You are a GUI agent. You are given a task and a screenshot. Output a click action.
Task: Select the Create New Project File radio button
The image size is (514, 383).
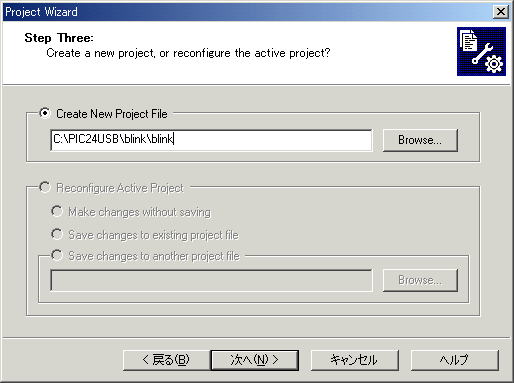[x=45, y=113]
